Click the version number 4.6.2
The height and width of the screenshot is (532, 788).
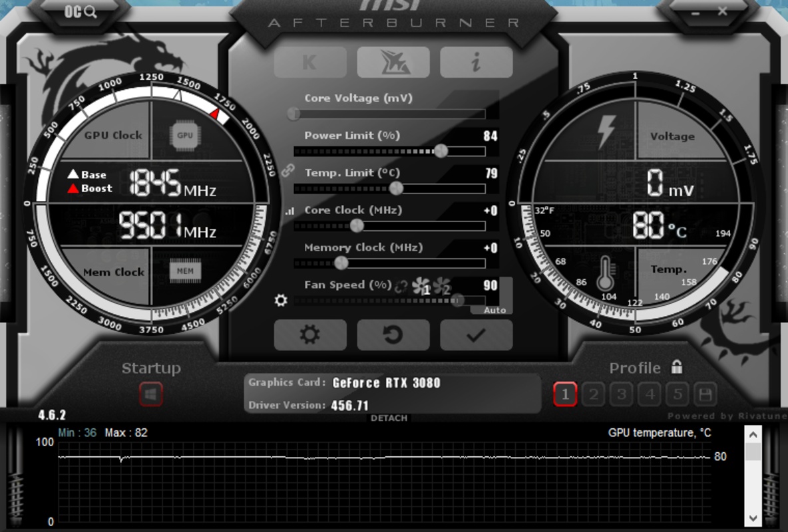(52, 415)
